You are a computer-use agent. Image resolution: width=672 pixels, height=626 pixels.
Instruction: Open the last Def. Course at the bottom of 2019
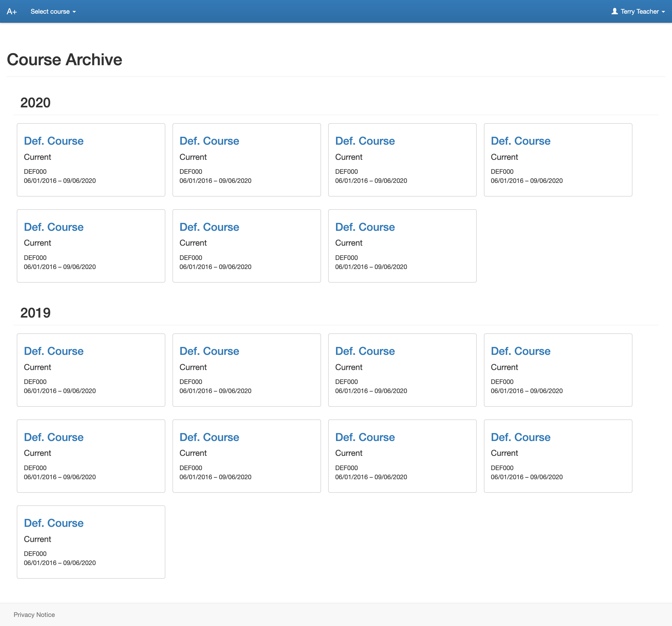tap(53, 523)
